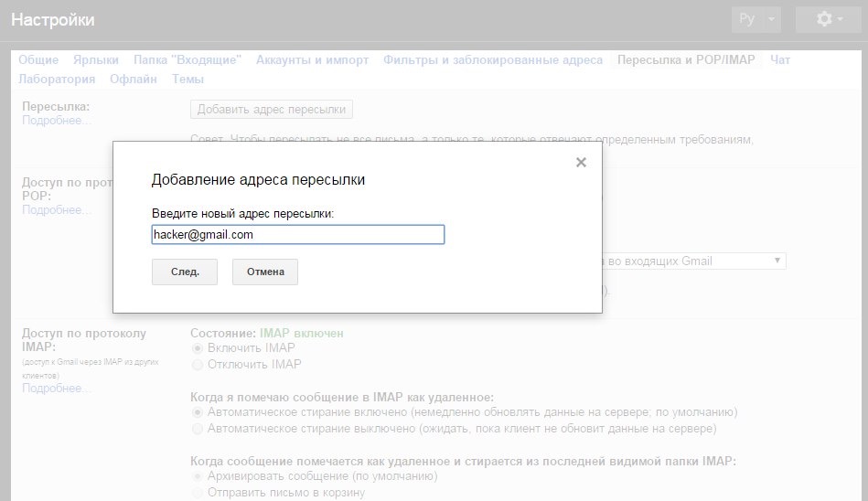The width and height of the screenshot is (868, 501).
Task: Click the Добавление адреса пересылки dialog title
Action: click(x=258, y=180)
